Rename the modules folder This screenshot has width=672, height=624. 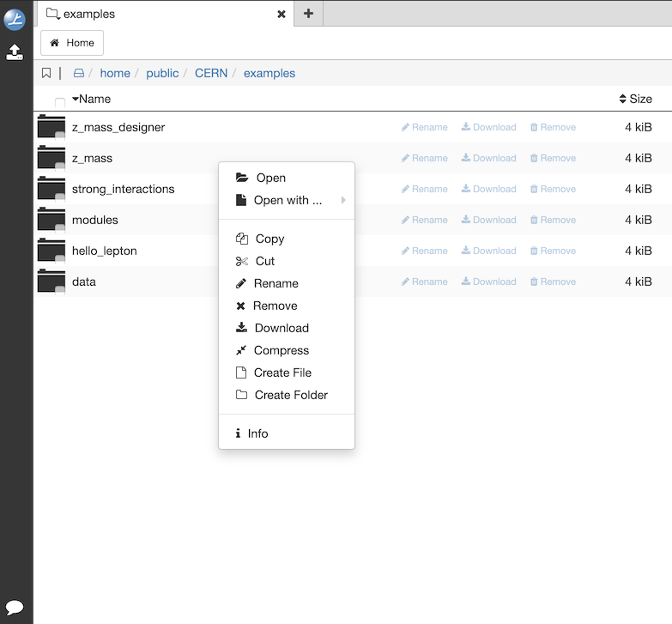click(x=424, y=220)
